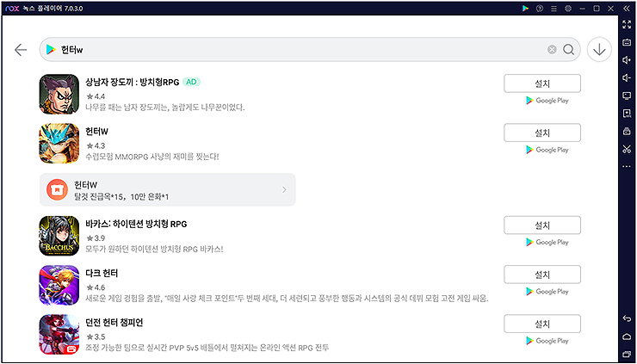Open recent apps sidebar icon
The width and height of the screenshot is (637, 364).
point(627,354)
